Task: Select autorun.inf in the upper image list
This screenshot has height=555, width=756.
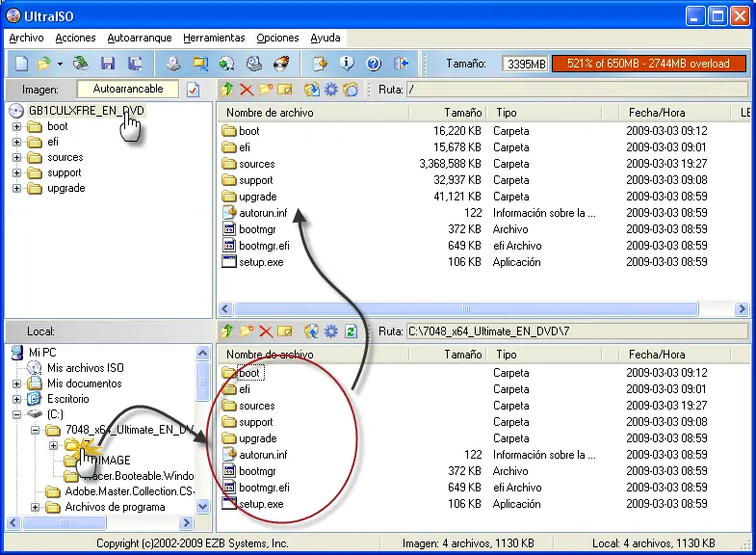Action: coord(263,213)
